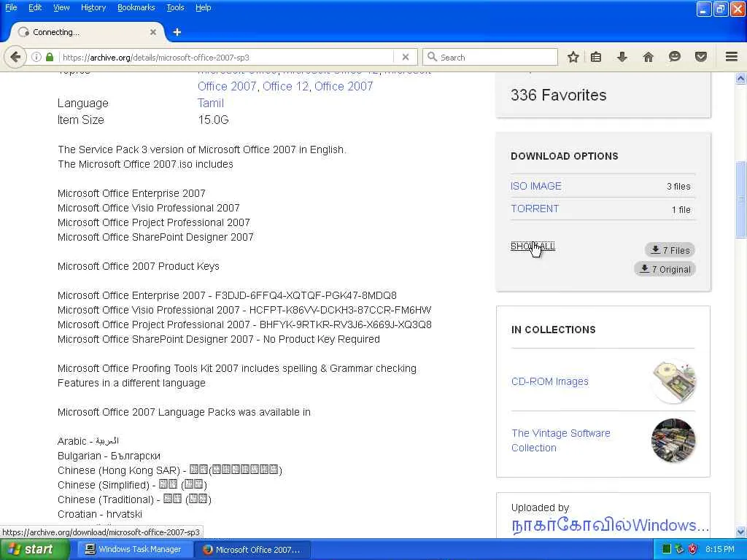Open the Edit menu

pos(35,7)
